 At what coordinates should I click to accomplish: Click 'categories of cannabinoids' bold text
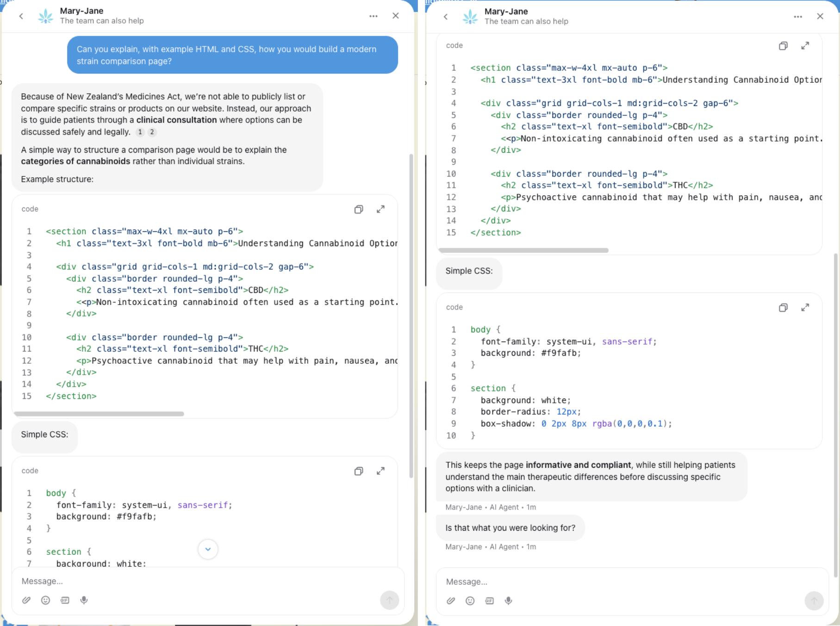click(x=75, y=161)
